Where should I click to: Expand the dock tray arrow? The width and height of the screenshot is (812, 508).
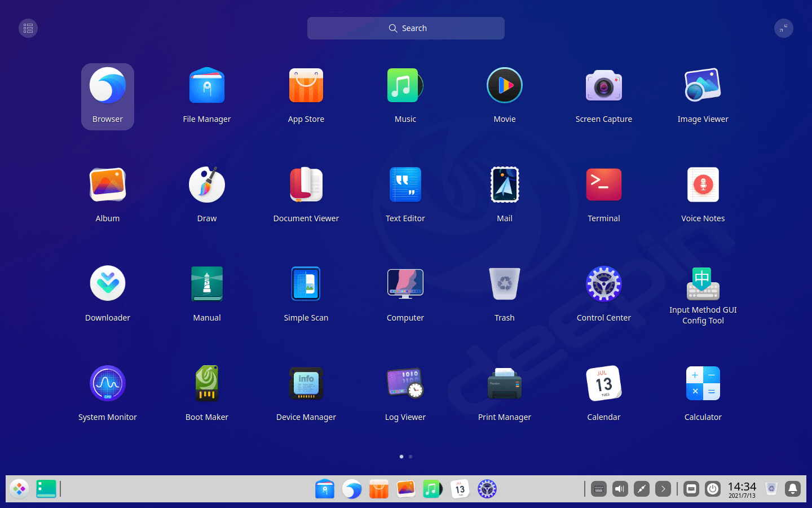(663, 489)
